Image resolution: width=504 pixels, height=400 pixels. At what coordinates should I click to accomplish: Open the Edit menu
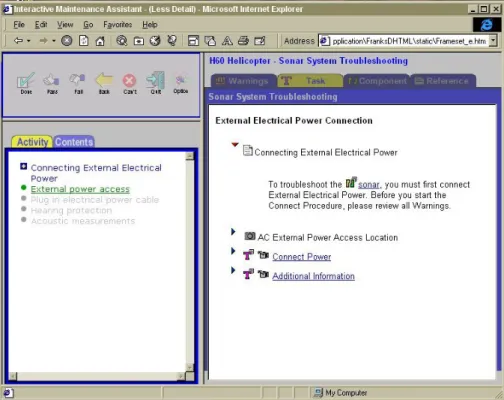(41, 25)
